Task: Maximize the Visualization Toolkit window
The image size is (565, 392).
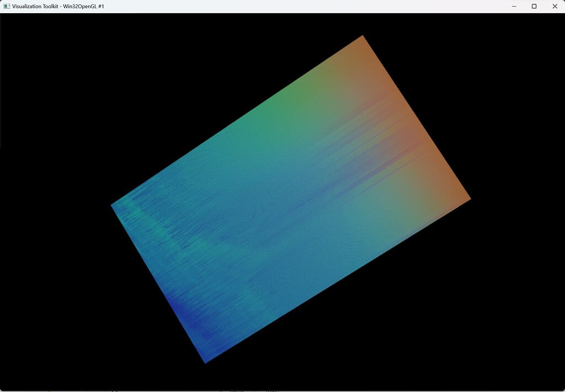Action: [534, 6]
